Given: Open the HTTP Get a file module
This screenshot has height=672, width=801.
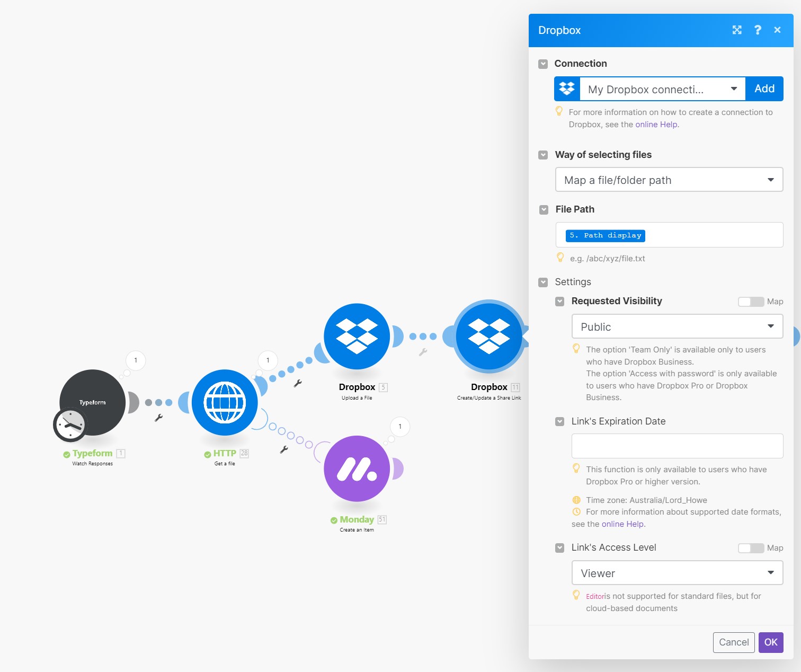Looking at the screenshot, I should point(225,402).
